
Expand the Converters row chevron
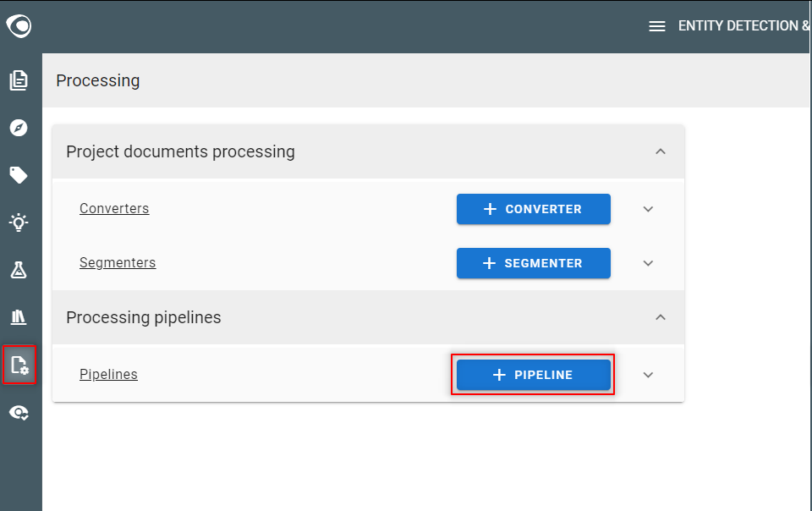point(648,209)
